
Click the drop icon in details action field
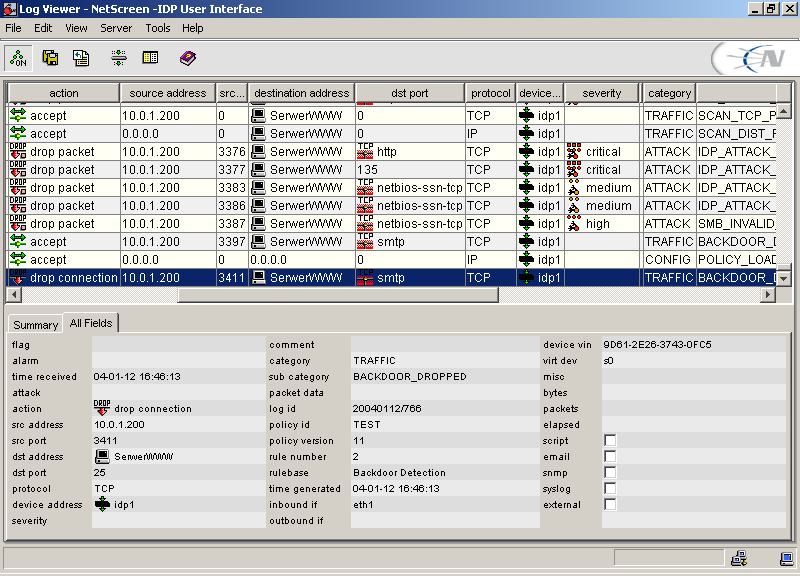[102, 408]
